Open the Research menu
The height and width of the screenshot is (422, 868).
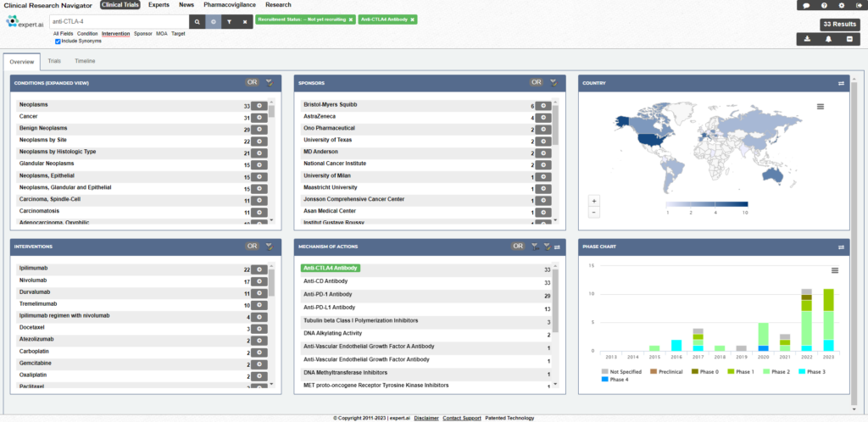click(278, 5)
